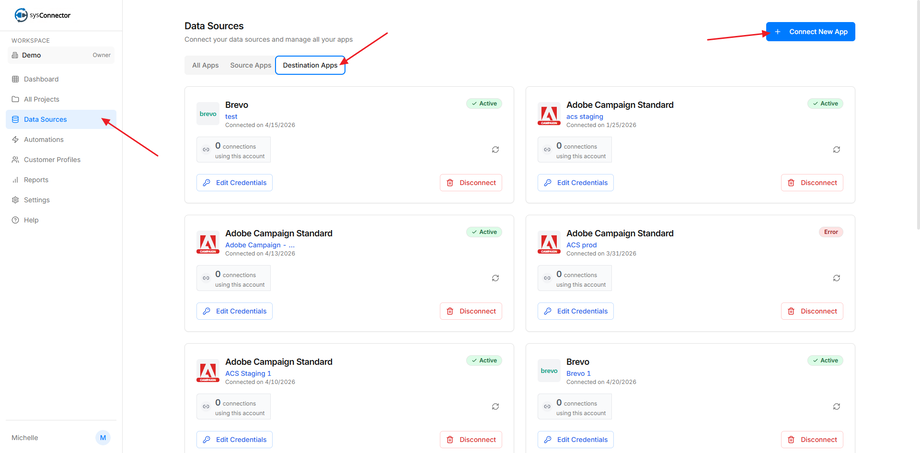Screen dimensions: 920x453
Task: Open Settings in sidebar
Action: [61, 200]
